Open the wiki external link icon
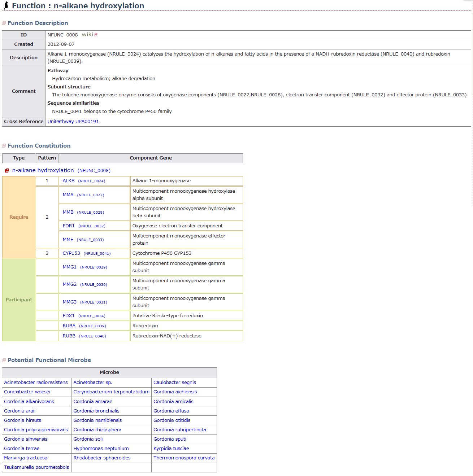473x476 pixels. [96, 35]
